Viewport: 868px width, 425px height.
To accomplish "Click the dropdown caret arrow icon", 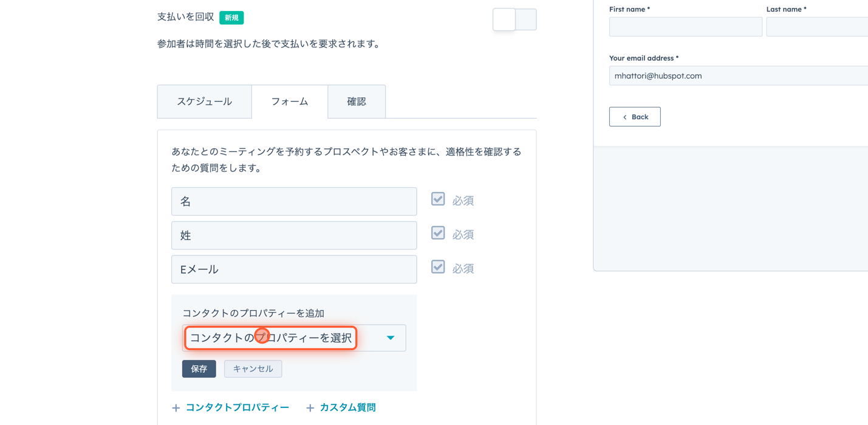I will click(x=391, y=338).
